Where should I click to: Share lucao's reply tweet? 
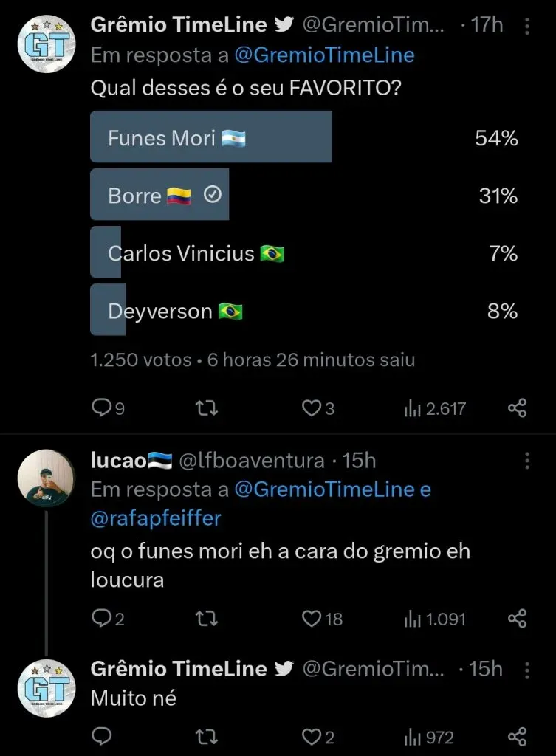click(518, 618)
